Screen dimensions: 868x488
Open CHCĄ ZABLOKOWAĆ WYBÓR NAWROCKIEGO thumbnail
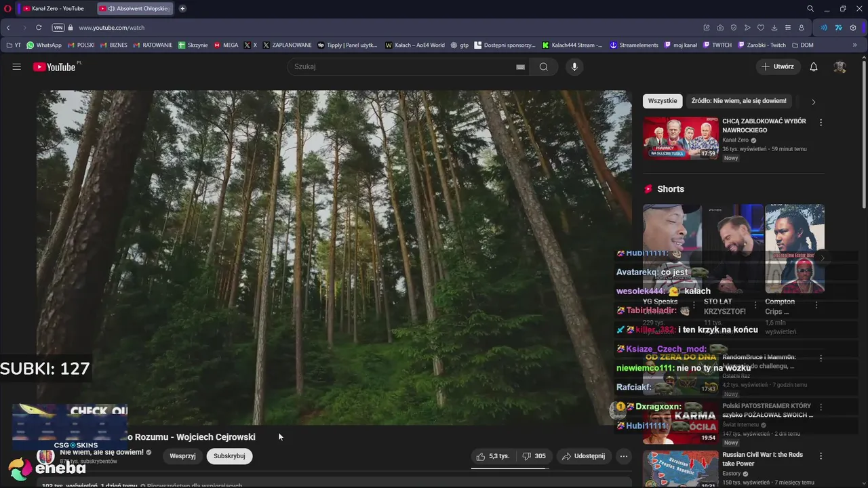click(680, 138)
